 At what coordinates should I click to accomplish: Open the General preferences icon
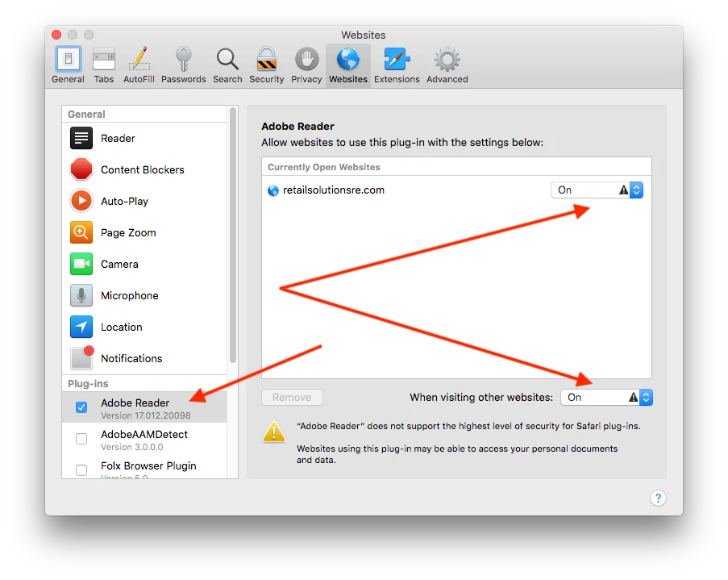(x=69, y=59)
